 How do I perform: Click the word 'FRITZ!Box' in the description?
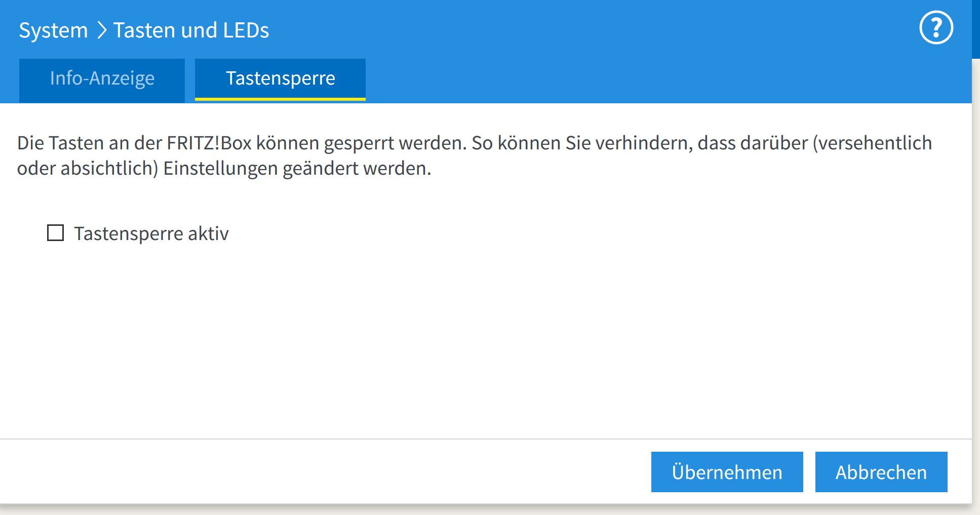pyautogui.click(x=209, y=143)
